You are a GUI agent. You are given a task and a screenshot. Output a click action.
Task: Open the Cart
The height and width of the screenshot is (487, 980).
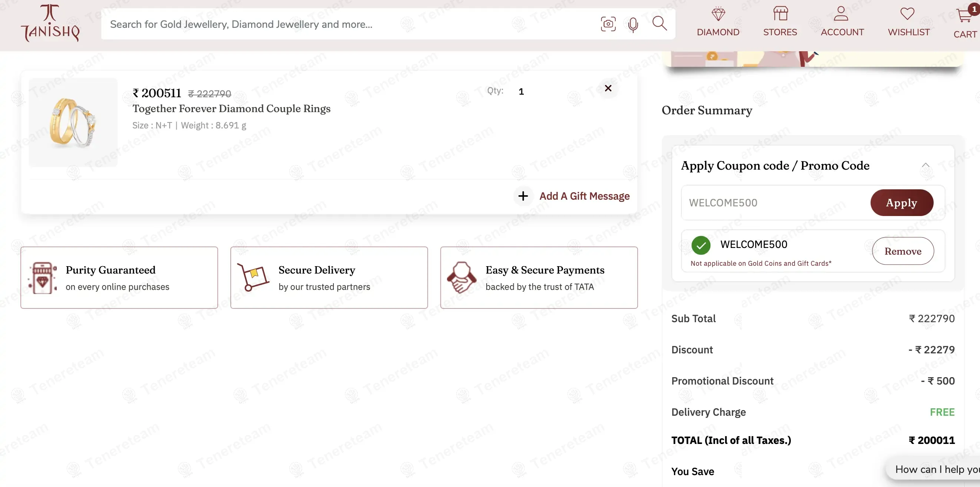[966, 22]
